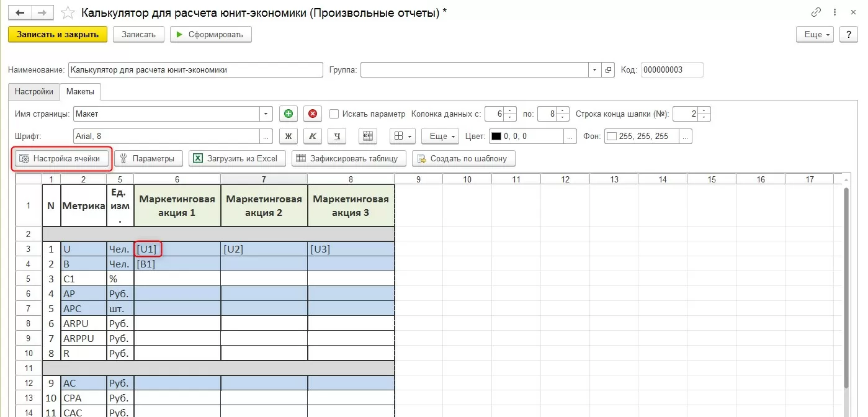This screenshot has height=417, width=868.
Task: Select header cell Маркетинговая акция 2
Action: click(x=264, y=205)
